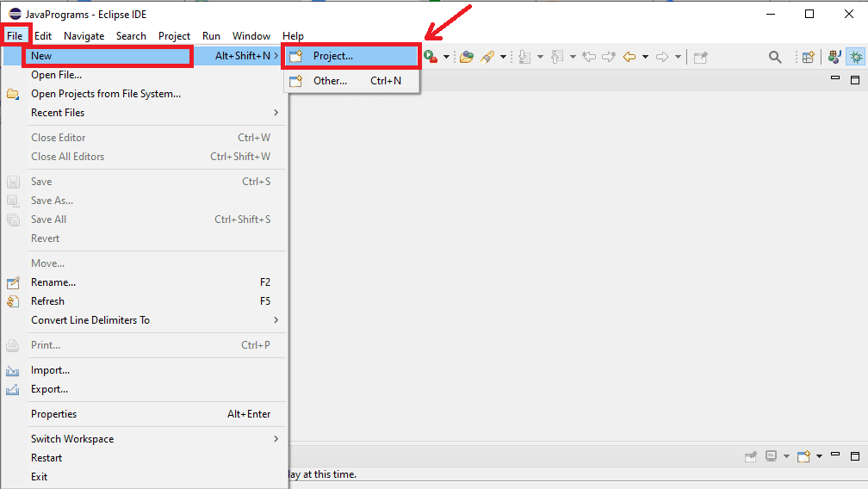Image resolution: width=868 pixels, height=489 pixels.
Task: Expand the Recent Files submenu
Action: point(145,113)
